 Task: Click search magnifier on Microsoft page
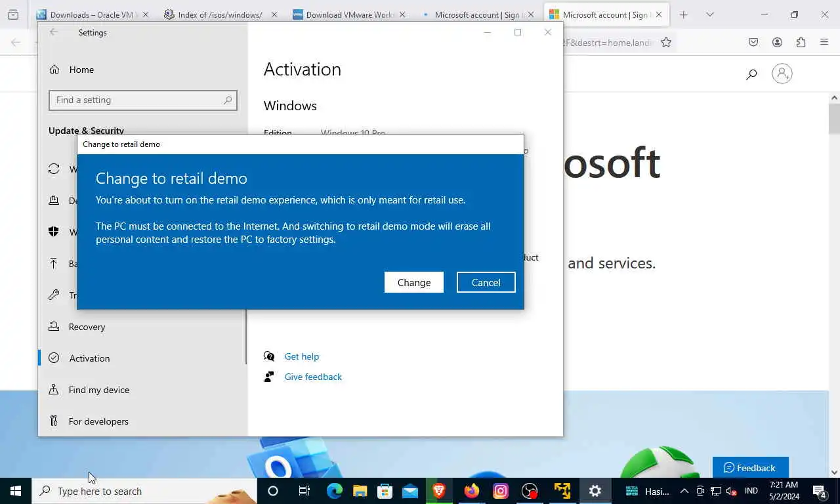point(751,74)
